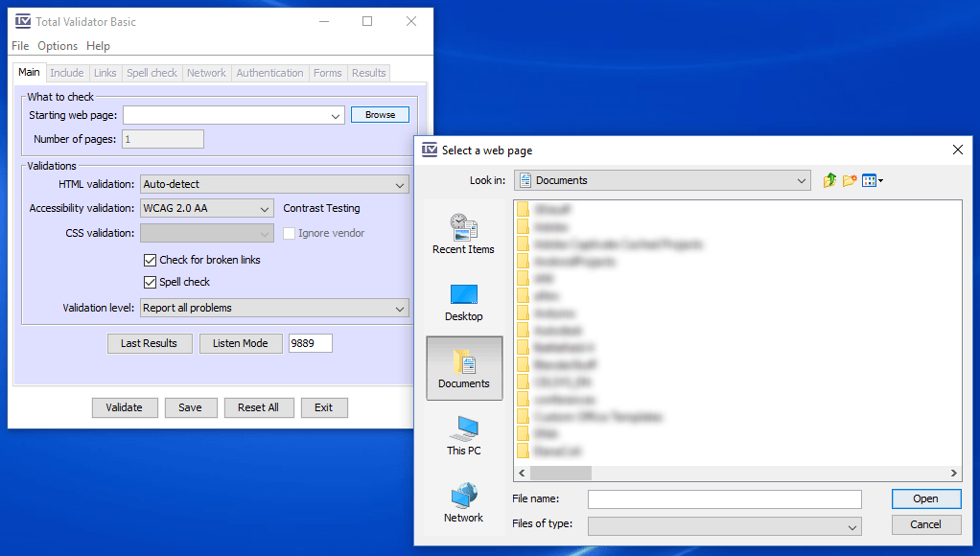Click the Ignore vendor checkbox
Image resolution: width=980 pixels, height=556 pixels.
(289, 234)
